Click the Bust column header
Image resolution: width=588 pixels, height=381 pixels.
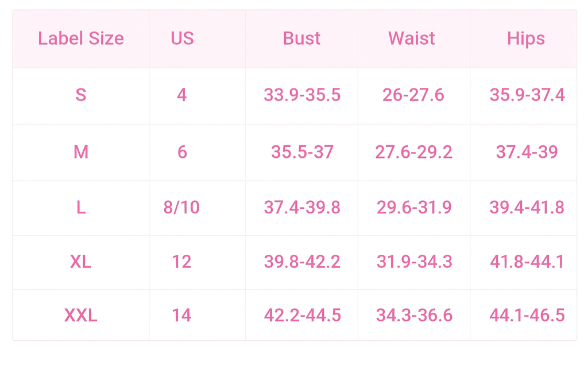301,38
